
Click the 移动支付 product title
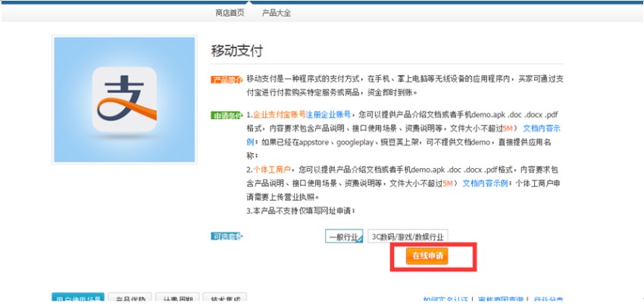coord(236,52)
